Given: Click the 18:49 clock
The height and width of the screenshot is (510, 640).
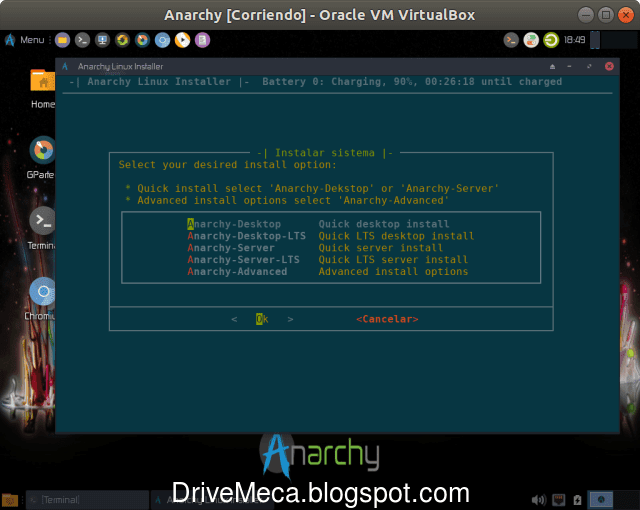Looking at the screenshot, I should click(574, 40).
